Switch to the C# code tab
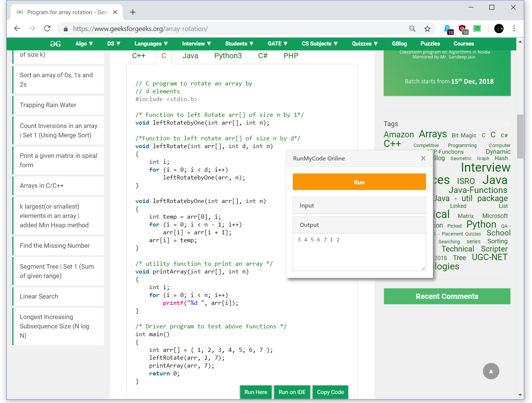The image size is (532, 403). [x=263, y=56]
